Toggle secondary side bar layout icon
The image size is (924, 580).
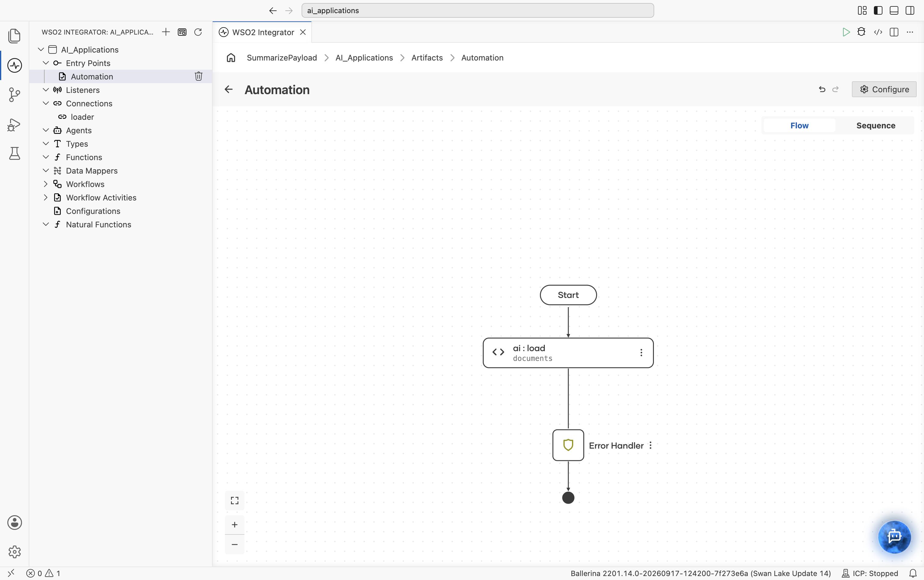coord(910,10)
